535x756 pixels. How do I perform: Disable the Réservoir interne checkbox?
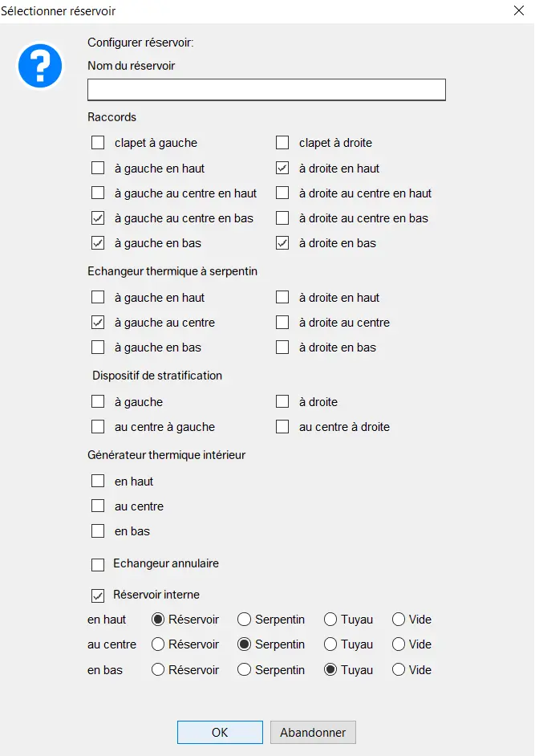[x=98, y=595]
